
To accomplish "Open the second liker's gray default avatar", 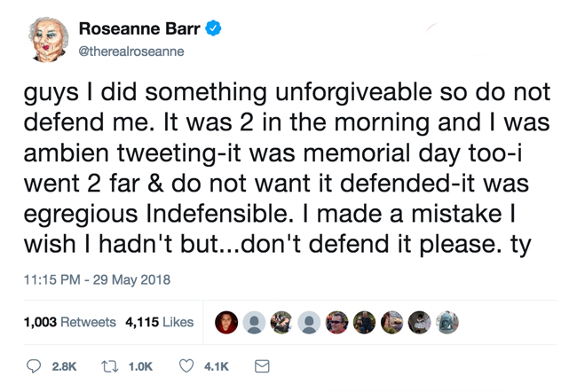I will pyautogui.click(x=254, y=322).
